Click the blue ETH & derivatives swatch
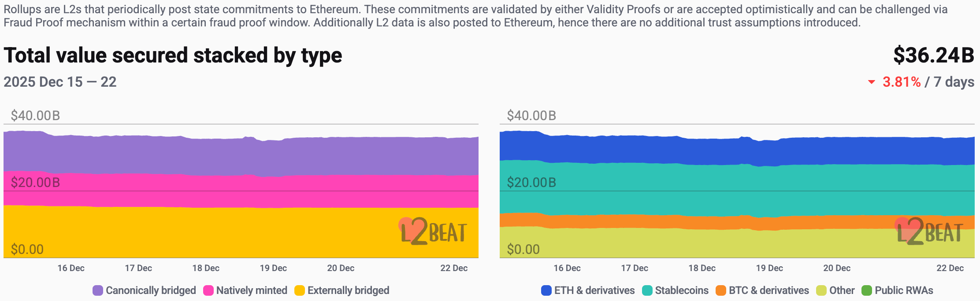The width and height of the screenshot is (980, 301). 546,290
